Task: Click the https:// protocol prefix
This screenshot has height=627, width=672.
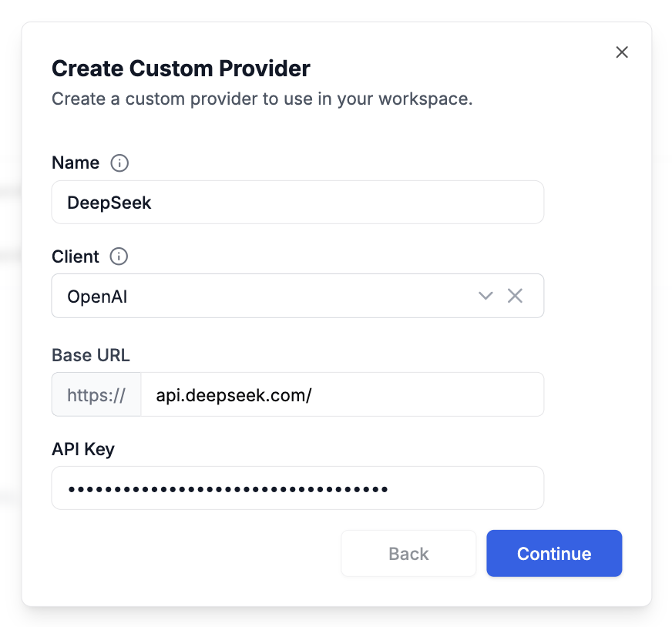Action: pos(96,394)
